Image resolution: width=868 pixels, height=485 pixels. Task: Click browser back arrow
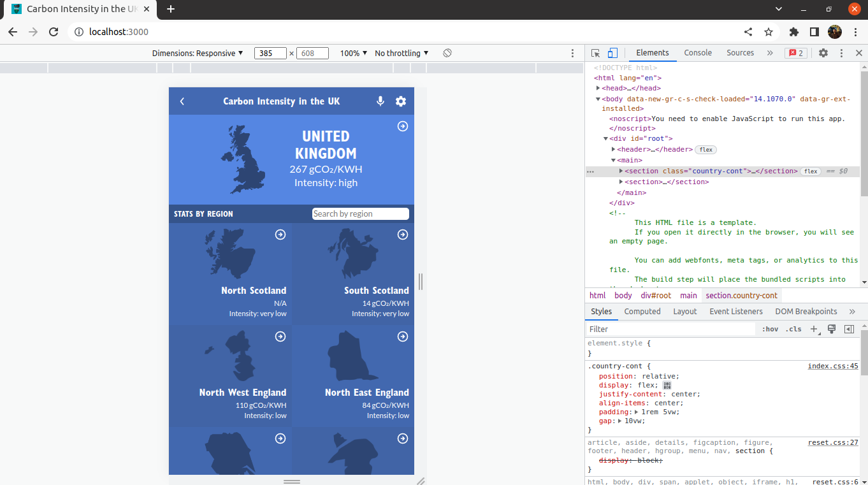[x=13, y=32]
